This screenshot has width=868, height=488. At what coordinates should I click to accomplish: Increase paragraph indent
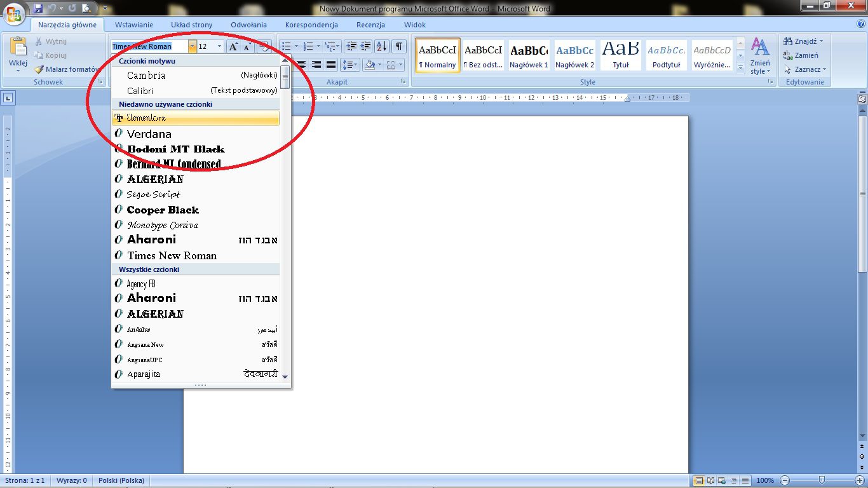(365, 46)
